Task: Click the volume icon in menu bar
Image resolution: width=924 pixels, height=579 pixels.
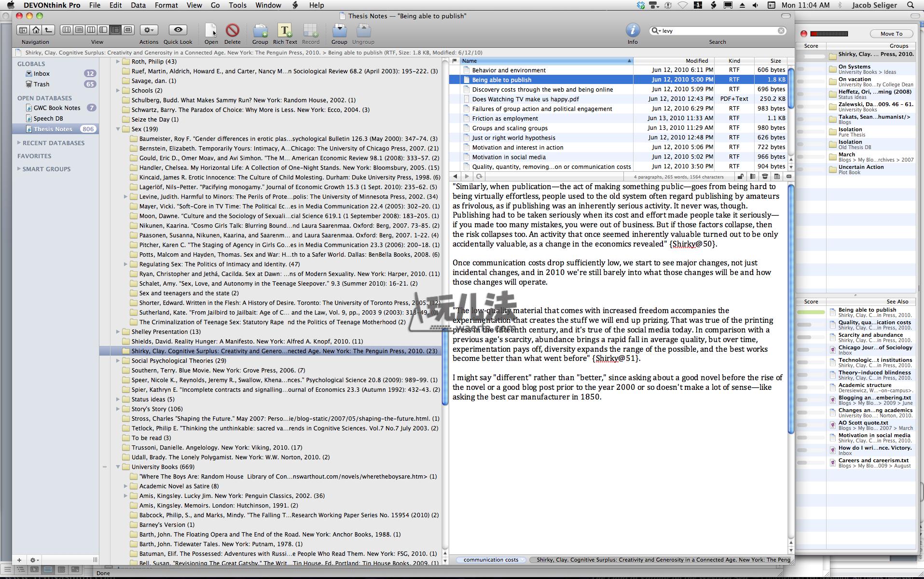Action: coord(755,5)
